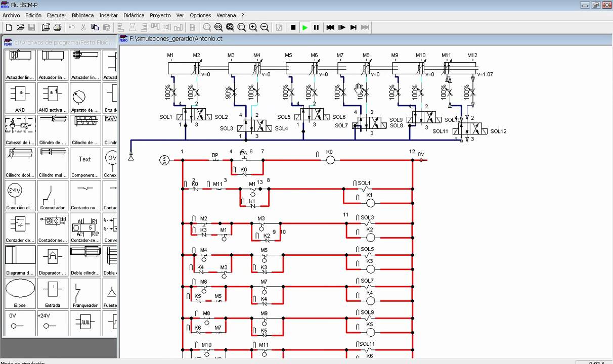
Task: Select the Cabezal de i... component
Action: coord(20,130)
